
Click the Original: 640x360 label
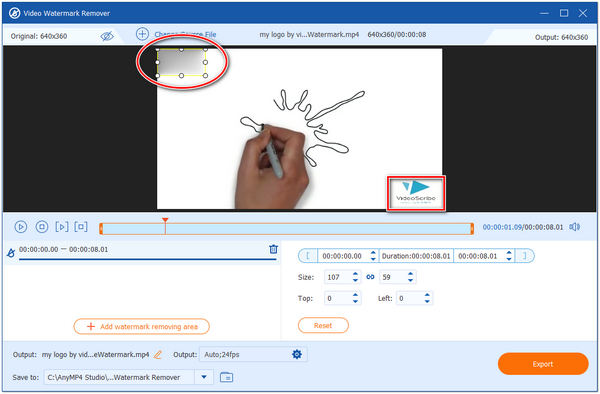(39, 36)
